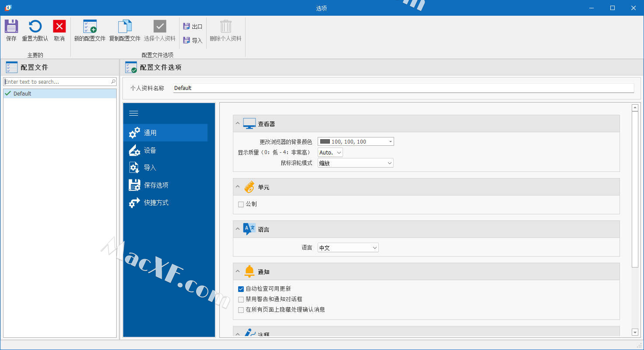Click the 保存 (Save) floppy disk icon
Screen dimensions: 644x350
point(11,27)
